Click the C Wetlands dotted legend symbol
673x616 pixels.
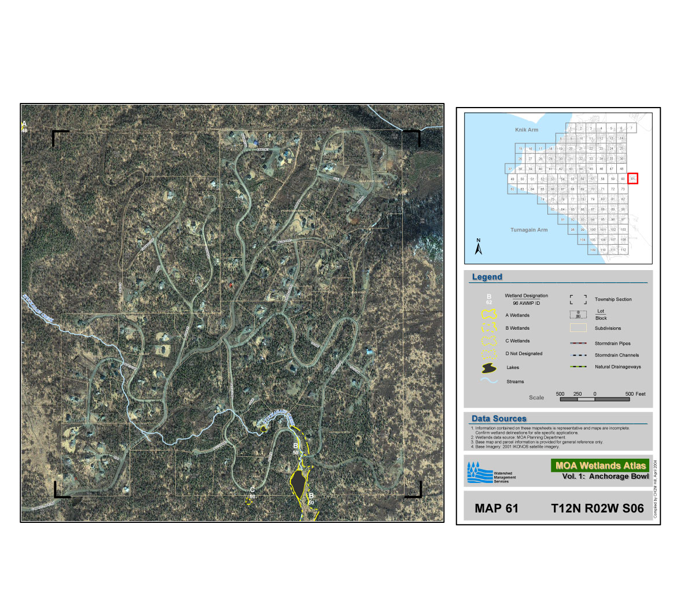click(x=489, y=341)
